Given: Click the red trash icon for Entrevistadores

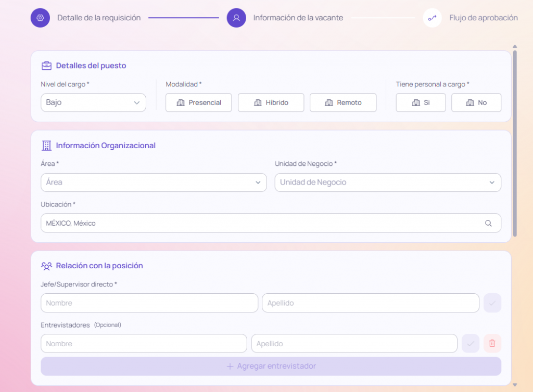Looking at the screenshot, I should 492,344.
